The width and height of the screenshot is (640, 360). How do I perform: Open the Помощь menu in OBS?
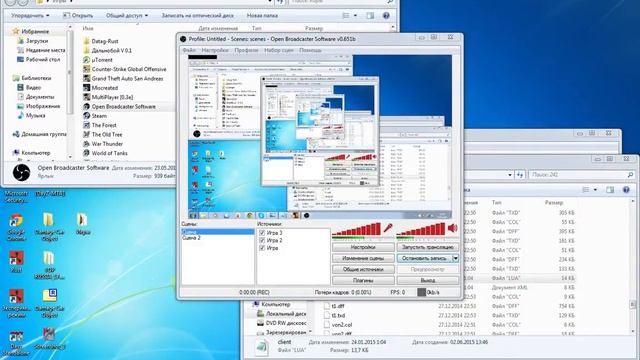[x=310, y=50]
